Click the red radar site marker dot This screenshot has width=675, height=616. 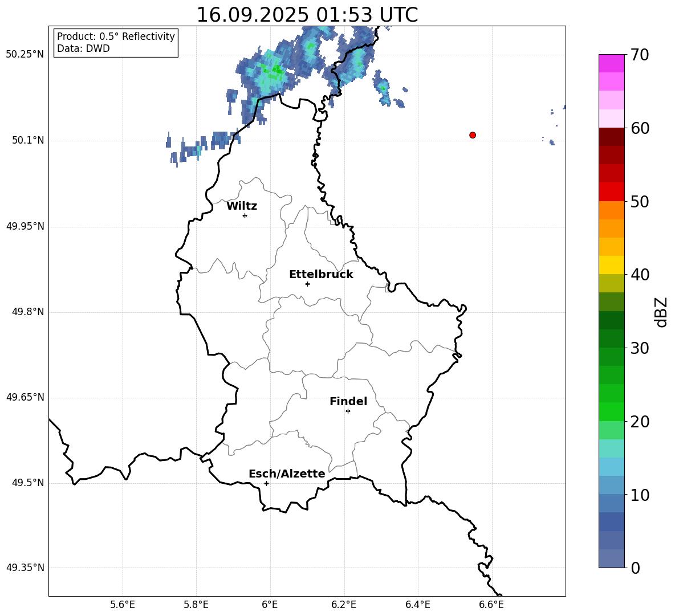tap(473, 135)
